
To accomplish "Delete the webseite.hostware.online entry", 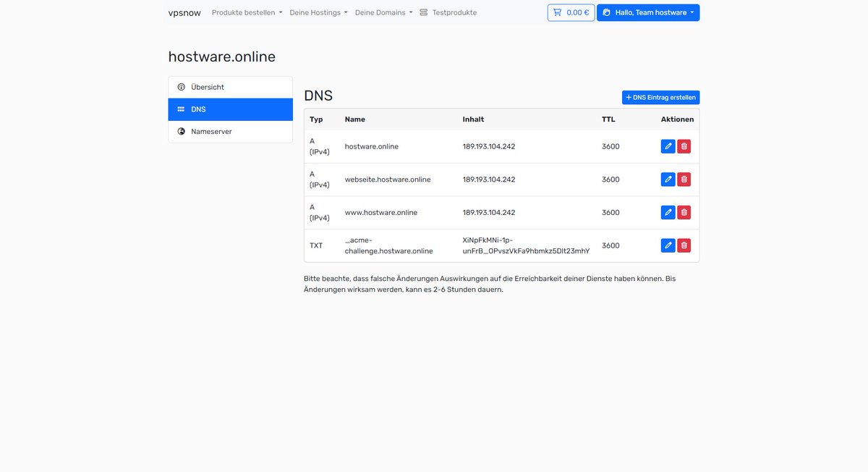I will pyautogui.click(x=684, y=179).
